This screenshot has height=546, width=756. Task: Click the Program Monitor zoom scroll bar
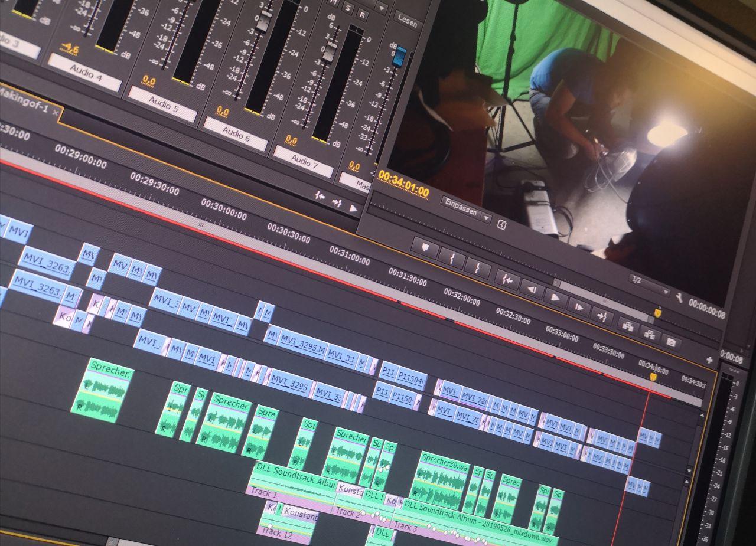[602, 302]
